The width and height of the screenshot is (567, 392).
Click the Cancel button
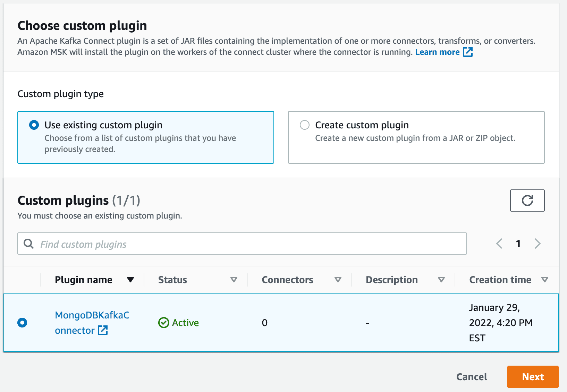[472, 377]
